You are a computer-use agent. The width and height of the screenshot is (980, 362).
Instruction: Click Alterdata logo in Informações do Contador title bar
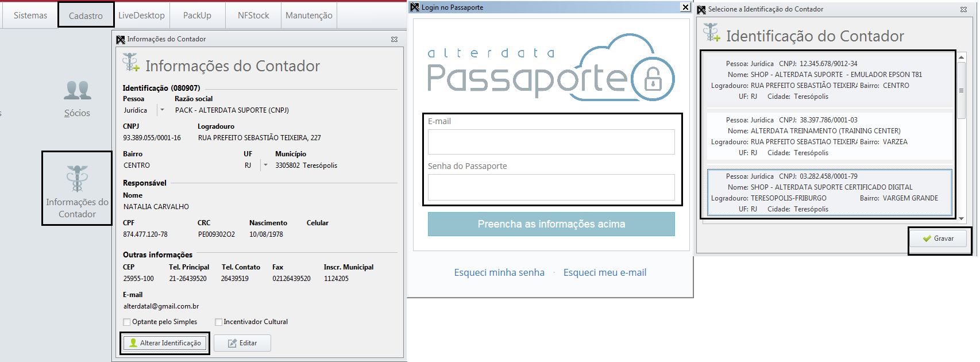click(x=121, y=39)
